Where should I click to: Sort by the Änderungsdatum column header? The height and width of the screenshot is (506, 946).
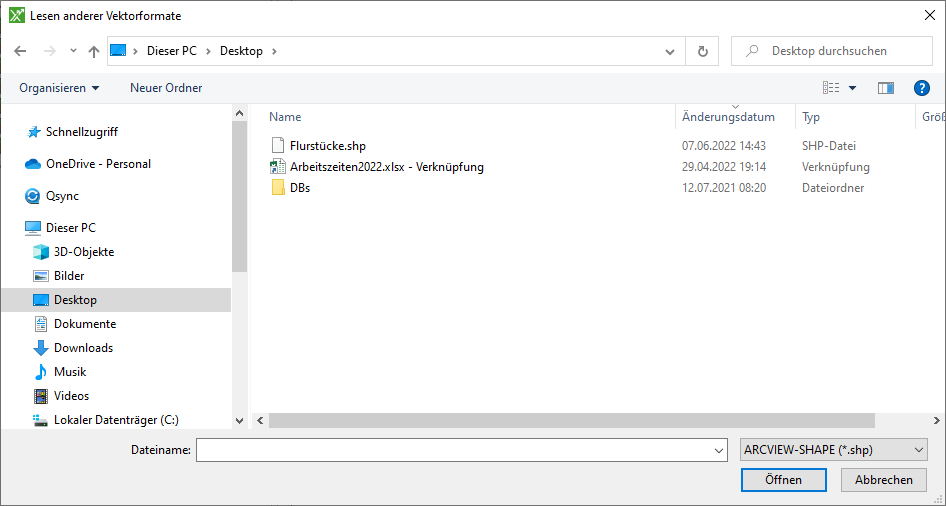pyautogui.click(x=728, y=118)
